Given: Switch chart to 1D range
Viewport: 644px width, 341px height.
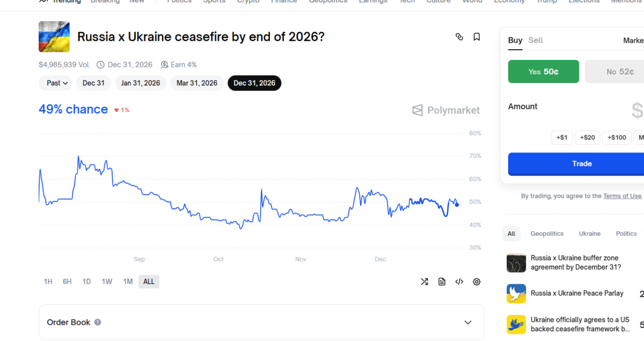Looking at the screenshot, I should coord(87,282).
